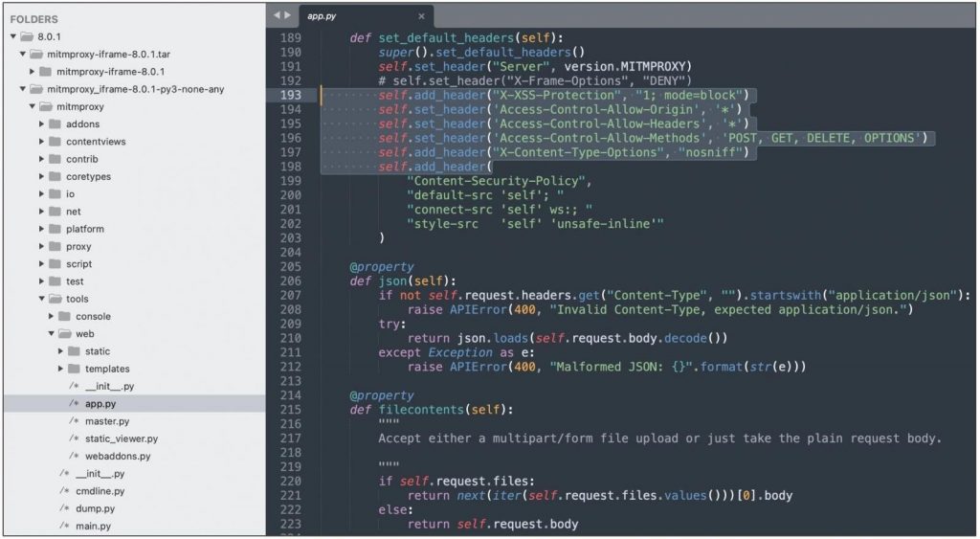The height and width of the screenshot is (539, 980).
Task: Expand the mitmproxy-iframe-8.0.1 subfolder
Action: [x=33, y=72]
